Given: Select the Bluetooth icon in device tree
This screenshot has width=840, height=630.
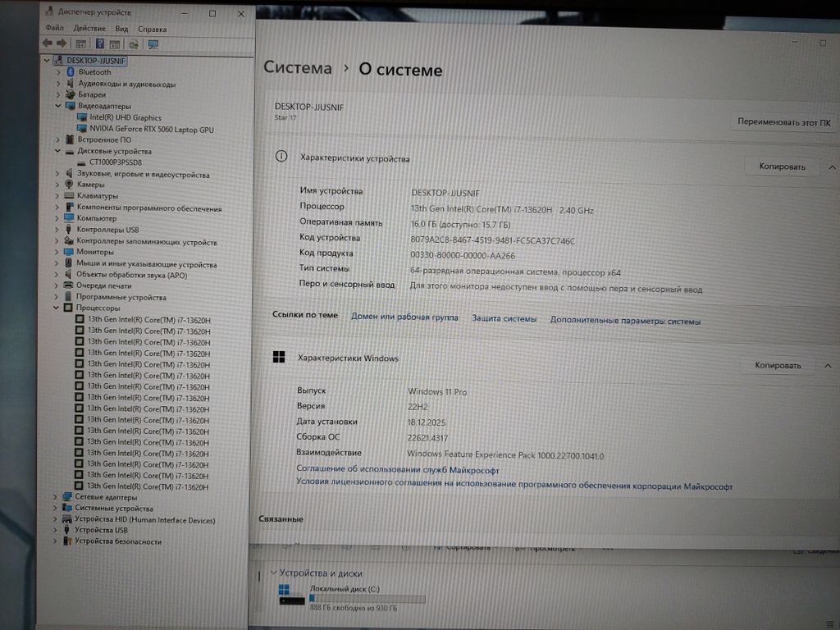Looking at the screenshot, I should (x=70, y=72).
